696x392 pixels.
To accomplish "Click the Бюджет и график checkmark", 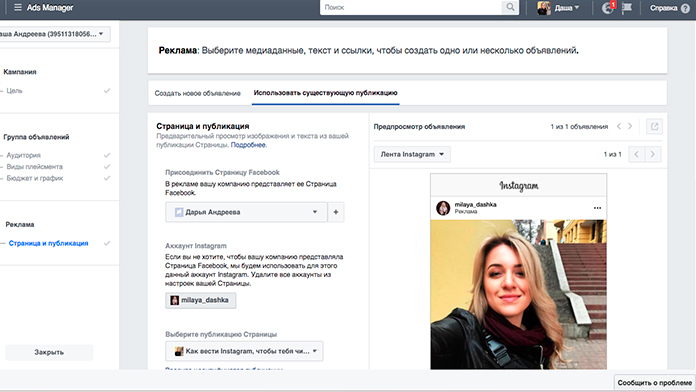I will tap(107, 178).
